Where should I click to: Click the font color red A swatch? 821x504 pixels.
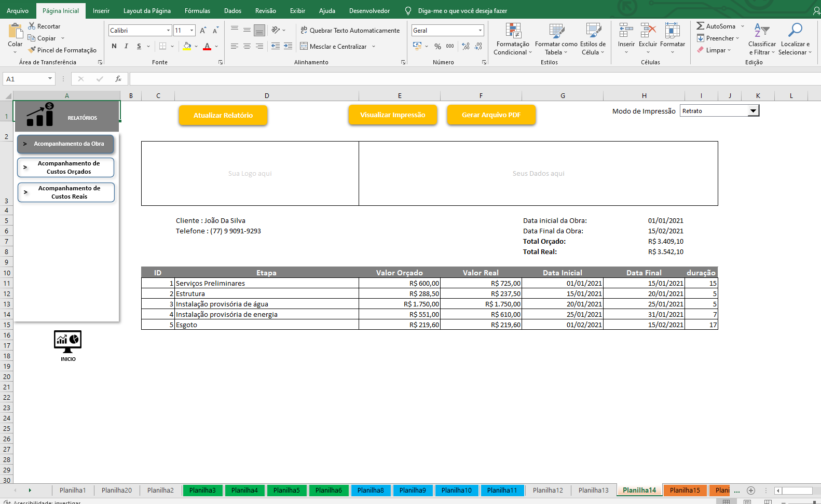pos(207,46)
